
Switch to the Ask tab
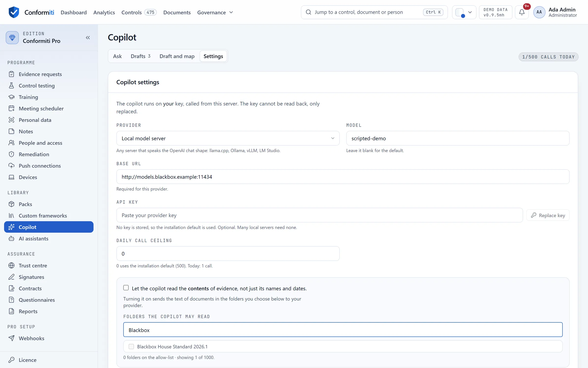pyautogui.click(x=117, y=56)
